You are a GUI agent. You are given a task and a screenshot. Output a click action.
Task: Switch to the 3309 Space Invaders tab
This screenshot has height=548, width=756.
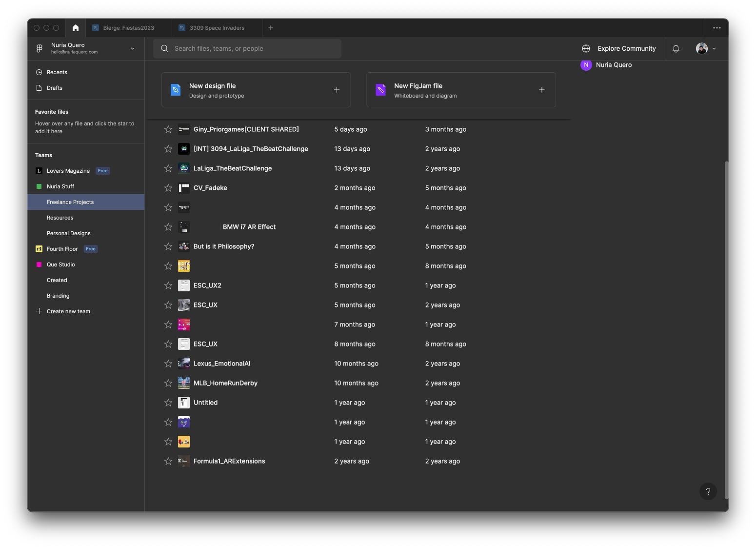coord(217,28)
